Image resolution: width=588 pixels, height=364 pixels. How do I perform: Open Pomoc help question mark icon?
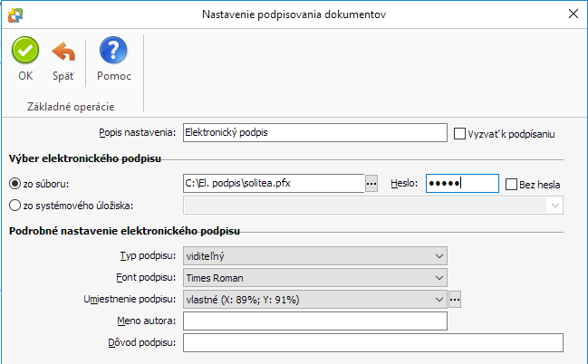click(113, 50)
